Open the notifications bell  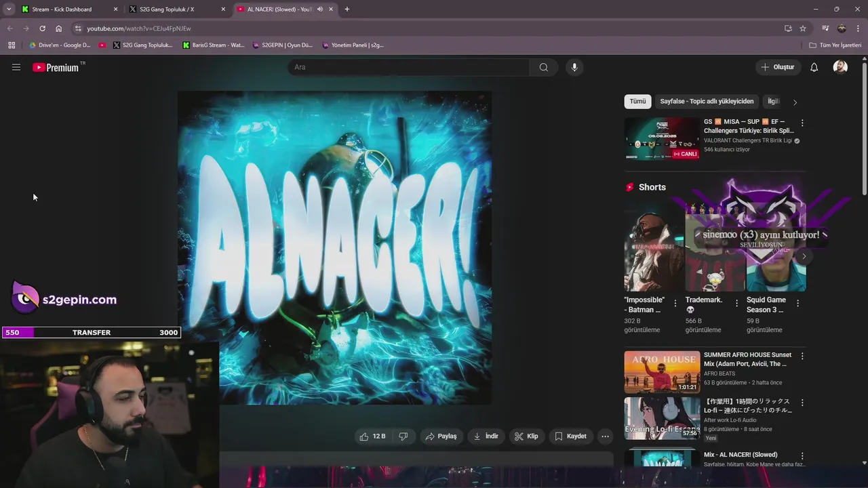coord(814,67)
